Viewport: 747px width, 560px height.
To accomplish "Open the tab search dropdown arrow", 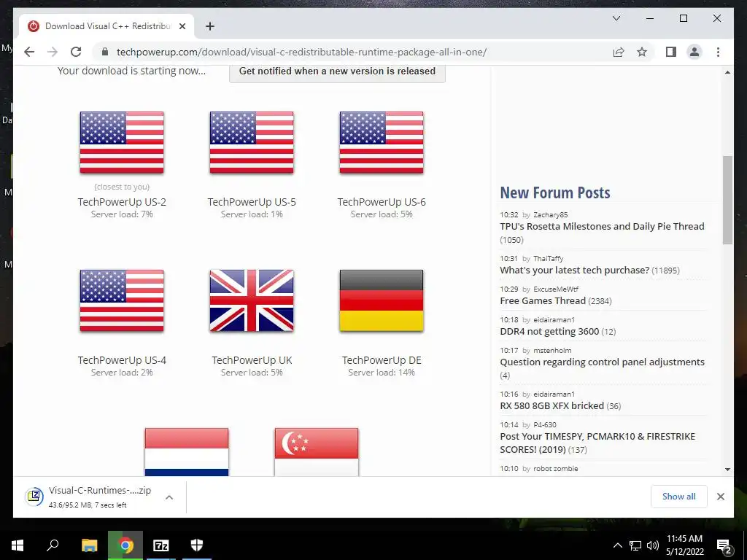I will point(616,18).
